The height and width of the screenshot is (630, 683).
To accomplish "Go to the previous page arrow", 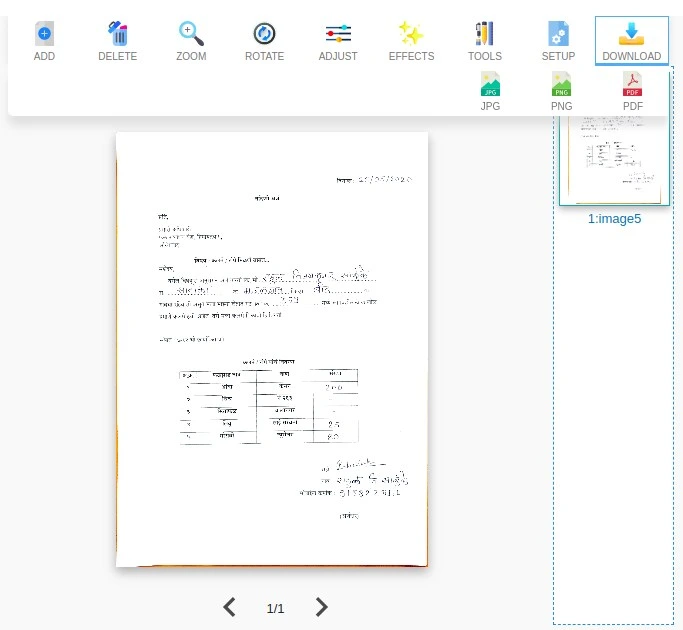I will (229, 607).
